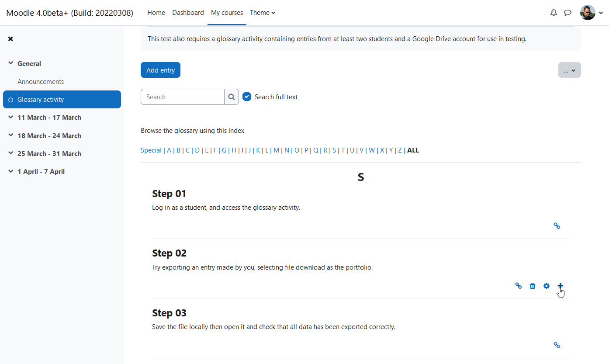The width and height of the screenshot is (609, 364).
Task: Click the 1 April - 7 April section title
Action: [41, 172]
